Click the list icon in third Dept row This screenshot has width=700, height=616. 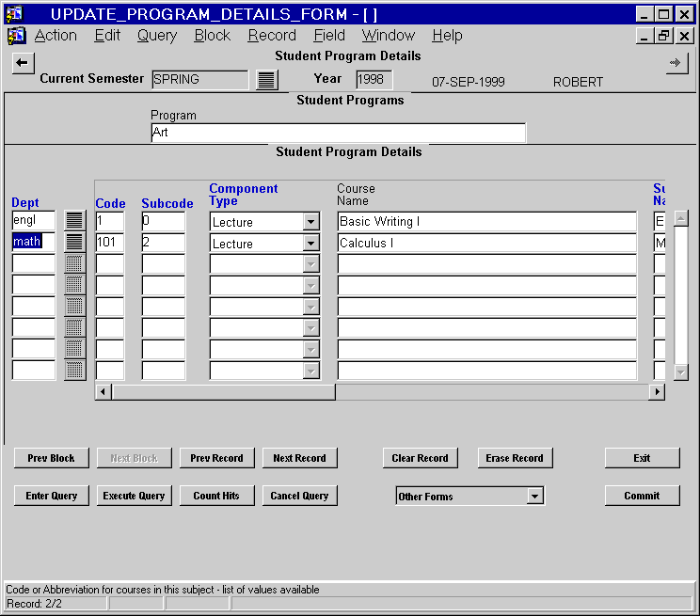point(74,263)
